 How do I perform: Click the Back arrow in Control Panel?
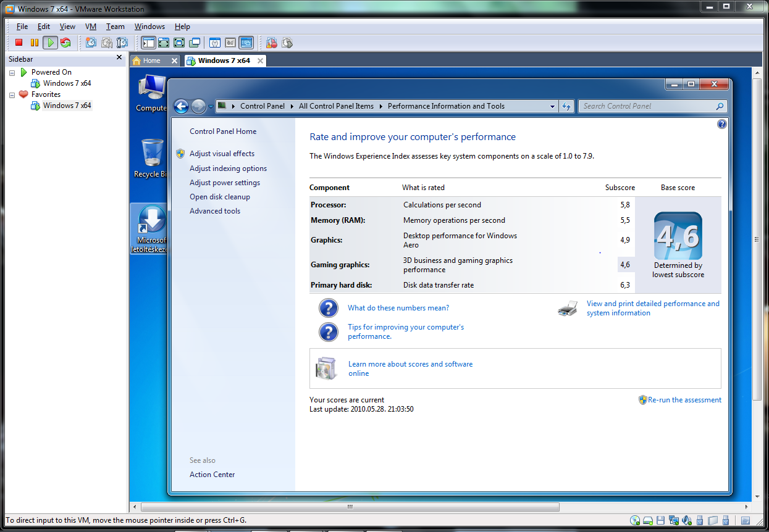click(181, 106)
